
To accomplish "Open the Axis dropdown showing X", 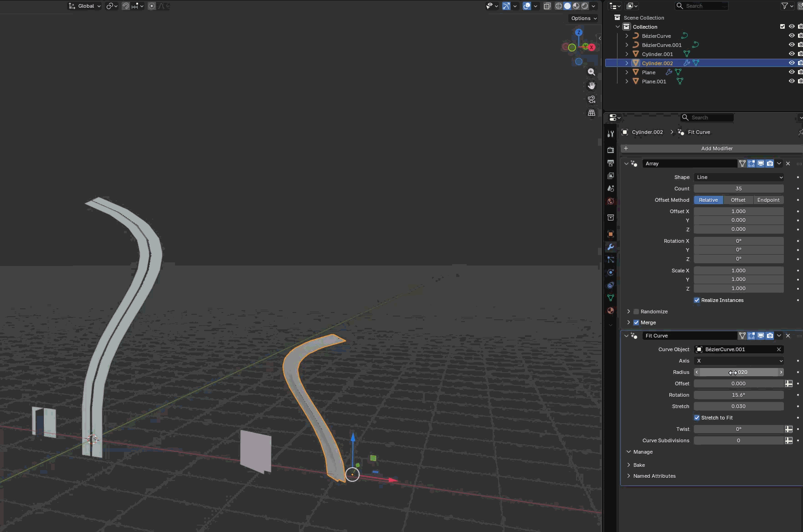I will (x=738, y=361).
